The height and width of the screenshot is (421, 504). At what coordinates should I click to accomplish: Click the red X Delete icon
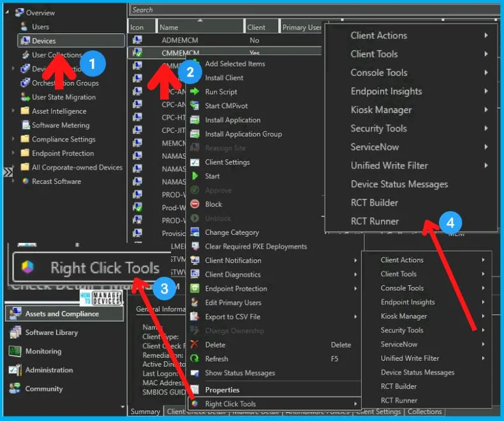pos(195,344)
